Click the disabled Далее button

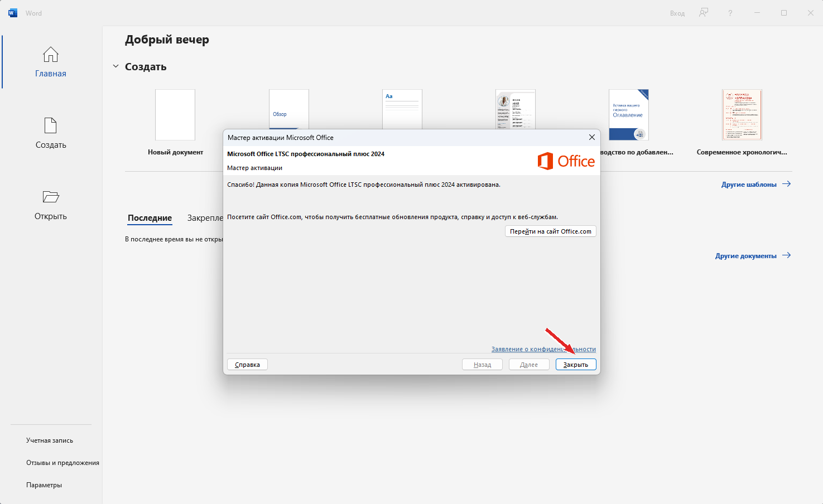[x=529, y=365]
